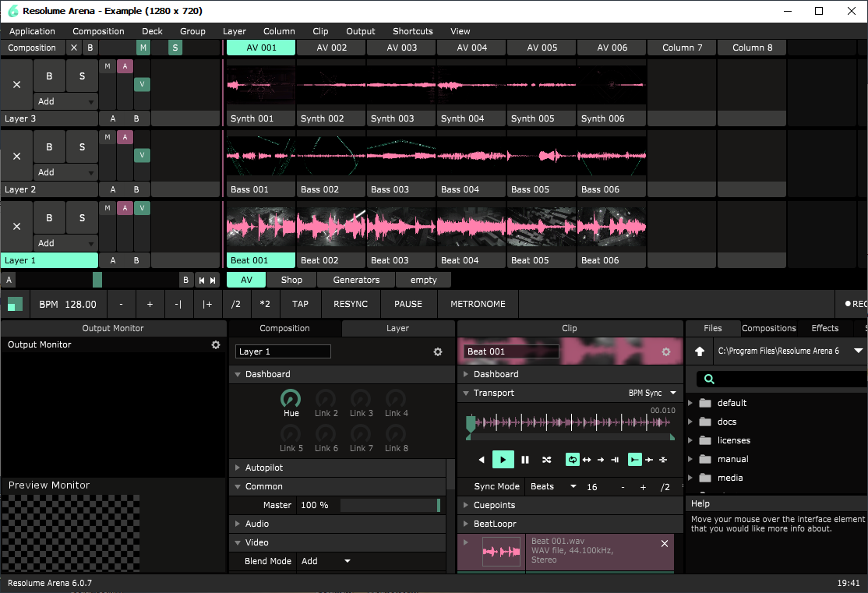Open Files path dropdown arrow
The height and width of the screenshot is (593, 868).
[x=858, y=351]
